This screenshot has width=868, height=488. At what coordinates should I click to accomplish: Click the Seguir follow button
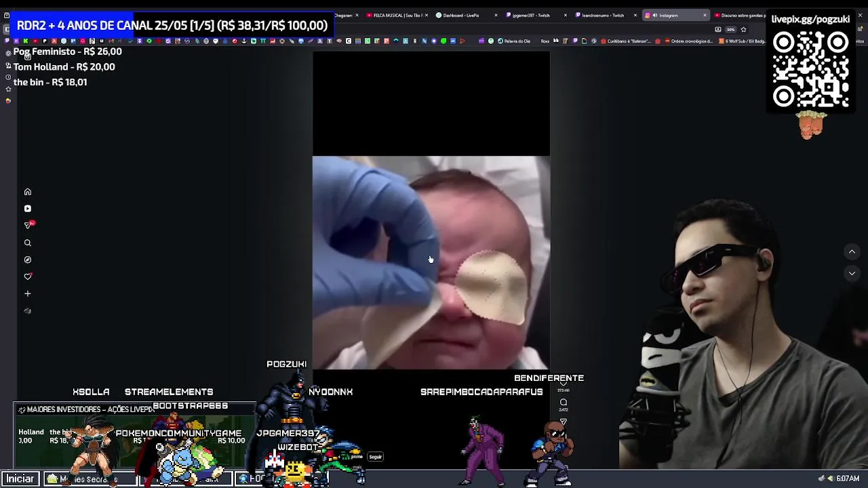376,457
